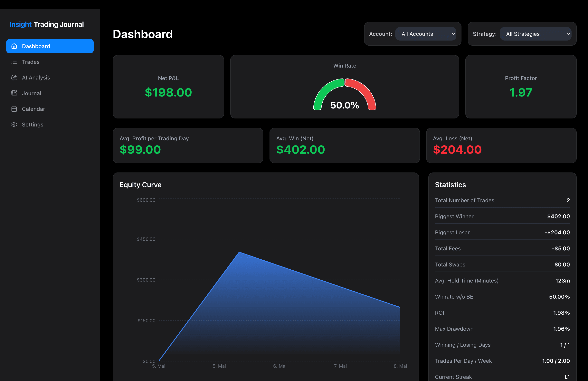
Task: Open the AI Analysis section
Action: pyautogui.click(x=50, y=78)
